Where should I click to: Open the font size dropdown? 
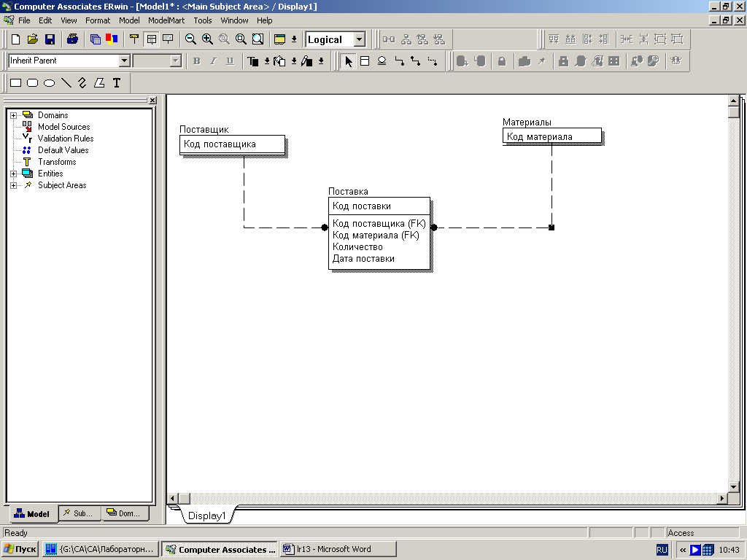coord(176,61)
